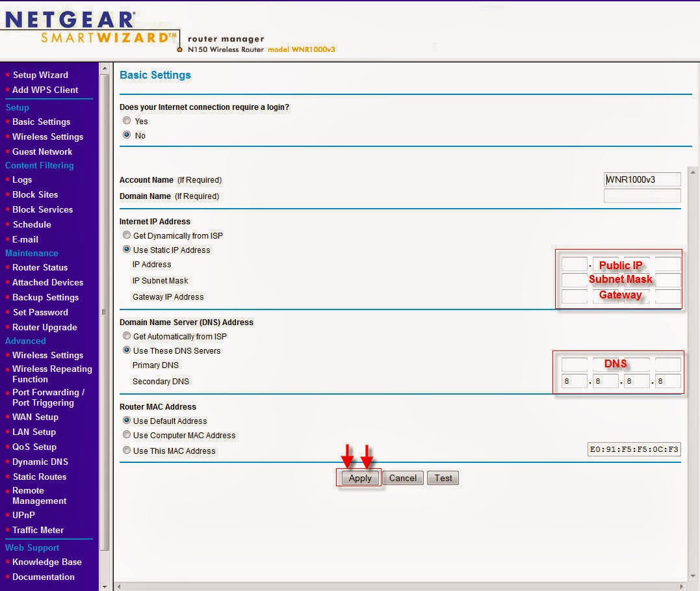Screen dimensions: 700x591
Task: Go to Block Sites
Action: point(35,195)
